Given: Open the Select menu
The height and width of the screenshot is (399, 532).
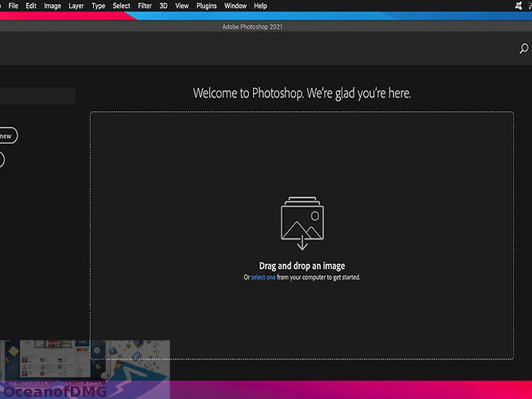Looking at the screenshot, I should pos(122,5).
